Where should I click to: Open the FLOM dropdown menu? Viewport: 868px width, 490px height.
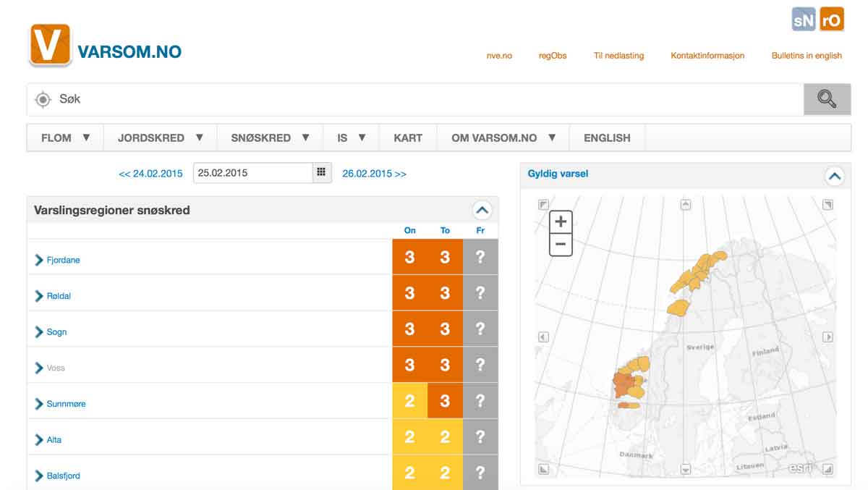click(x=65, y=138)
